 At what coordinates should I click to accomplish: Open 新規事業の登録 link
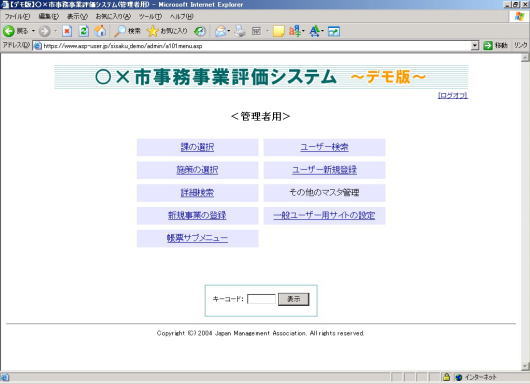tap(197, 215)
